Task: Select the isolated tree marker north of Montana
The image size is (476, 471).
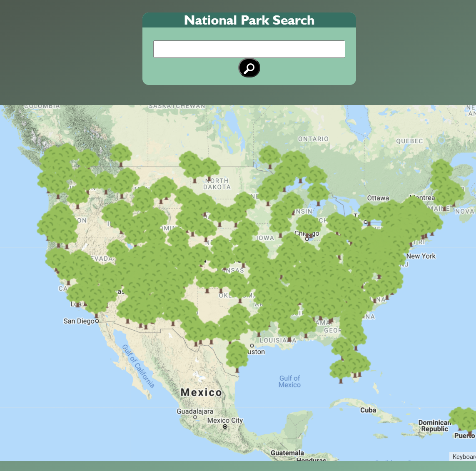Action: (x=121, y=154)
